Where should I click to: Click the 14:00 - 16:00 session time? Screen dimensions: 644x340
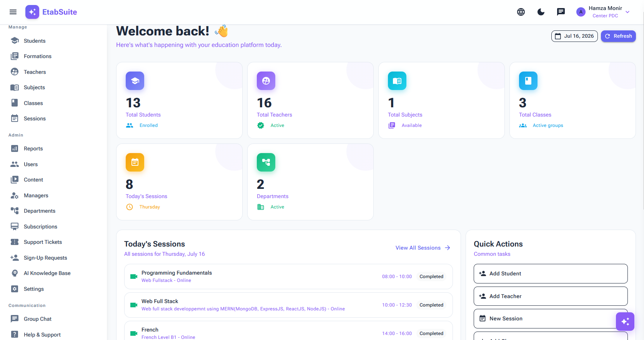397,333
